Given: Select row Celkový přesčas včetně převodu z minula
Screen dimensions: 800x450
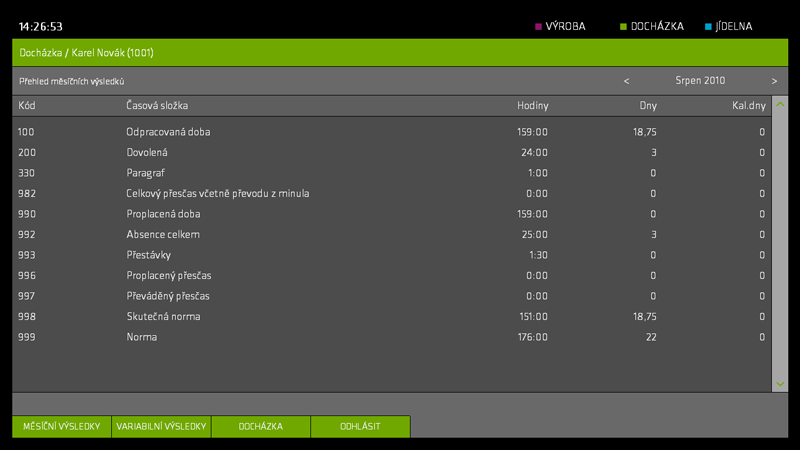Looking at the screenshot, I should 391,193.
